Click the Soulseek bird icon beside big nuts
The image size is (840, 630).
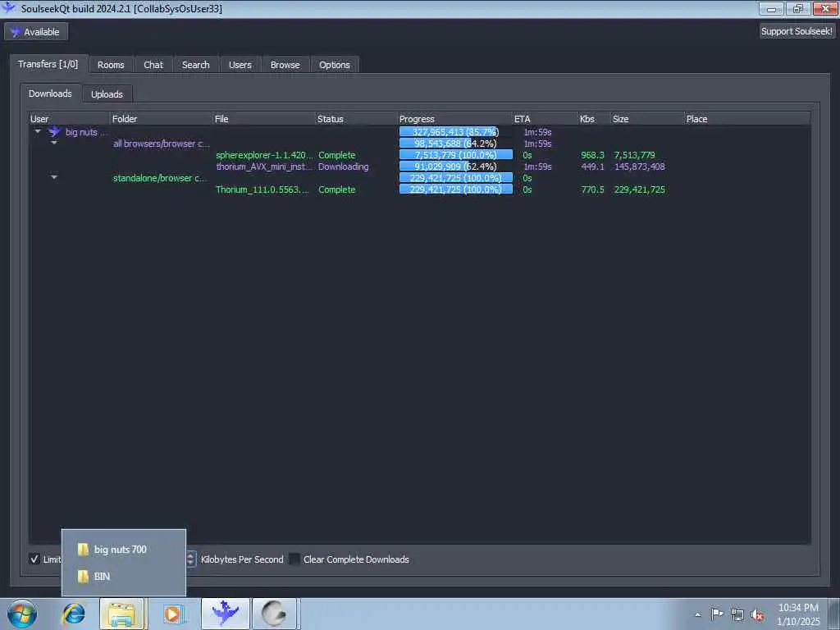[54, 131]
